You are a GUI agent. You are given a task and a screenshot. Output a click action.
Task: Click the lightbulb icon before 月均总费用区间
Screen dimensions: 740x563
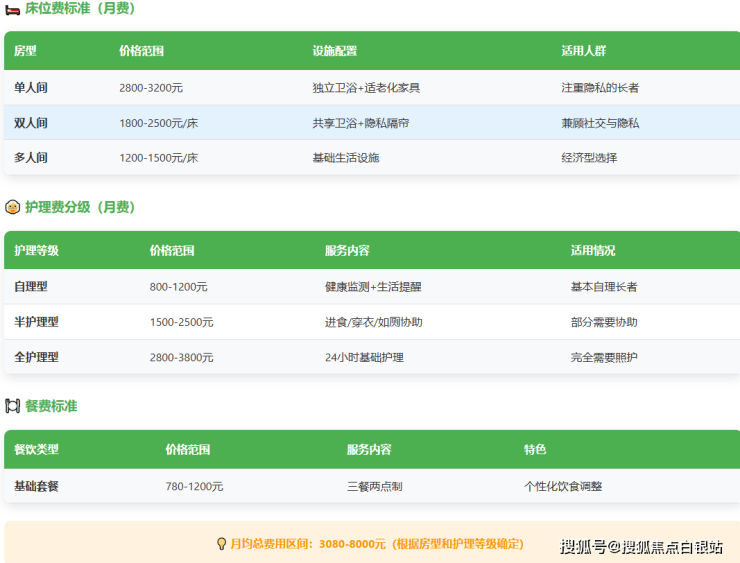click(221, 544)
